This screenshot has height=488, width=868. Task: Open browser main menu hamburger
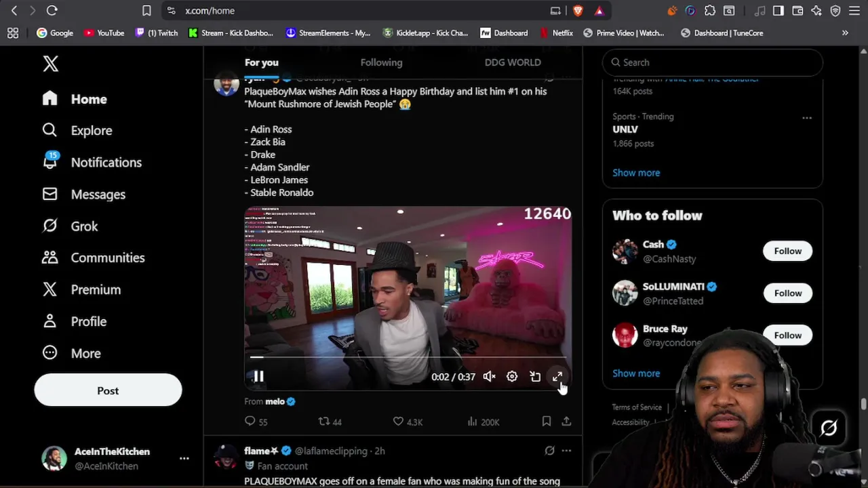854,11
